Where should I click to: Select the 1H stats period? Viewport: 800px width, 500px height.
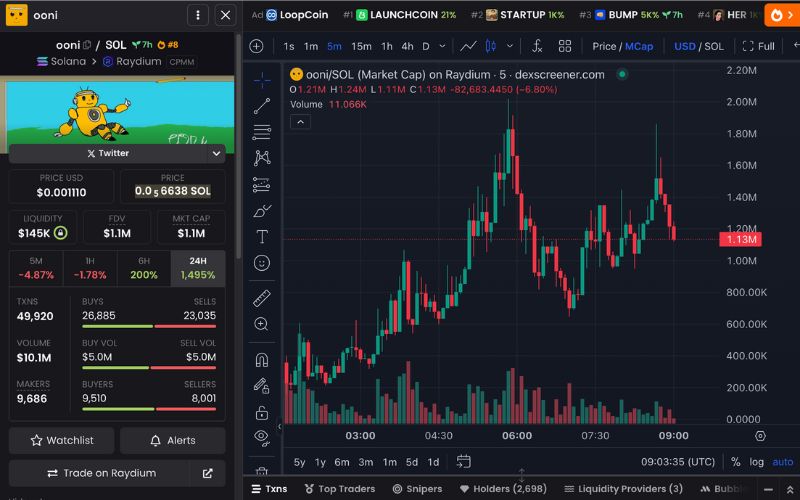90,268
